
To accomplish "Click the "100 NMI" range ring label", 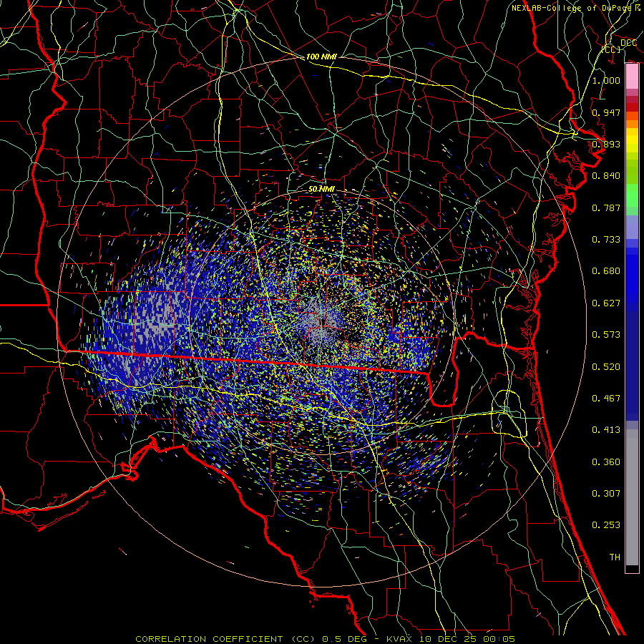I will 321,57.
